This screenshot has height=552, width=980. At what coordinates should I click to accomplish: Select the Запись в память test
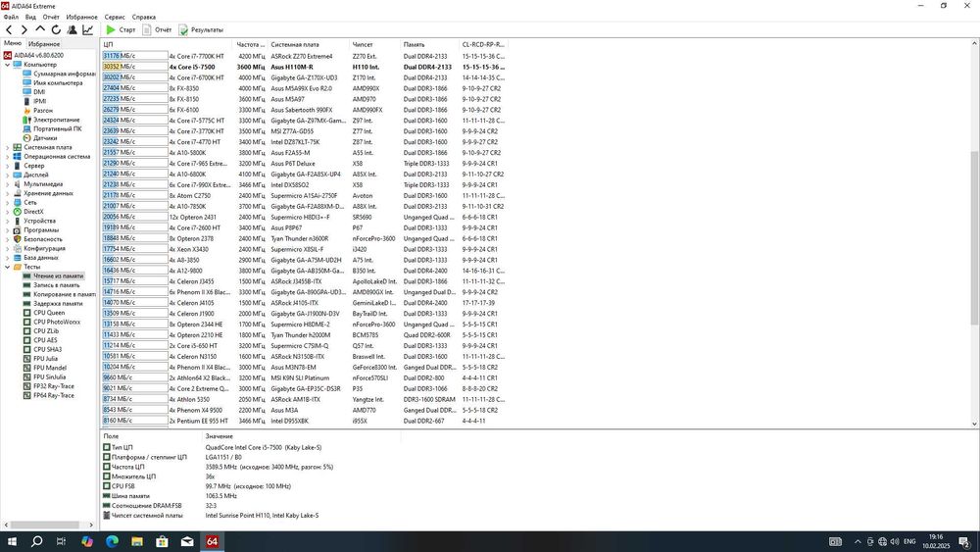click(x=56, y=285)
